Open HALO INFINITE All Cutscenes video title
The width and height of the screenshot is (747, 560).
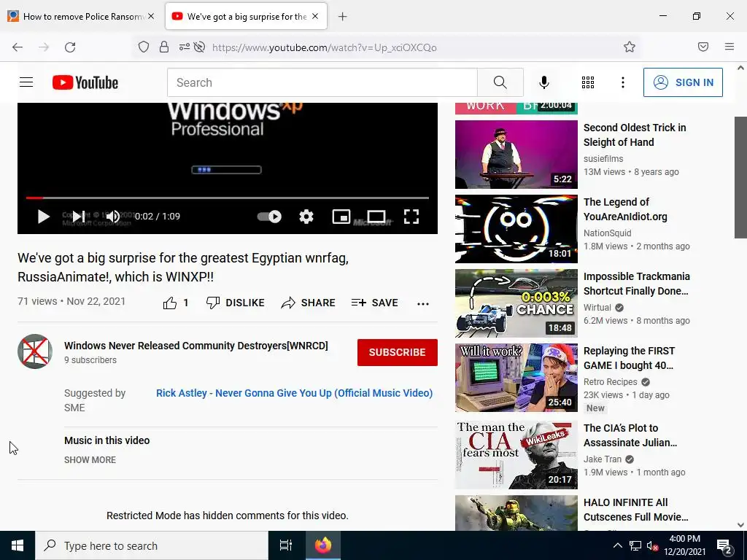(635, 510)
